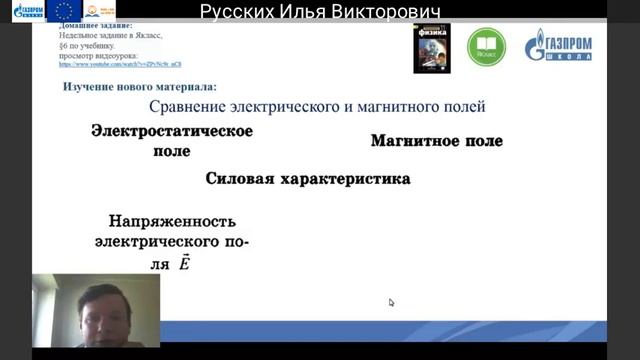Click the green ЯКласс book icon
The width and height of the screenshot is (640, 360).
(486, 47)
